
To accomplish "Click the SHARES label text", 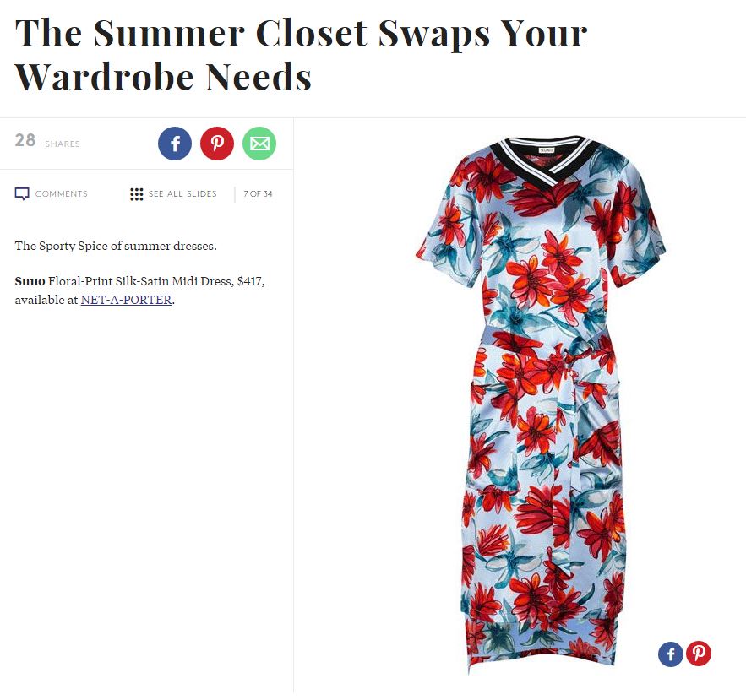I will 63,144.
